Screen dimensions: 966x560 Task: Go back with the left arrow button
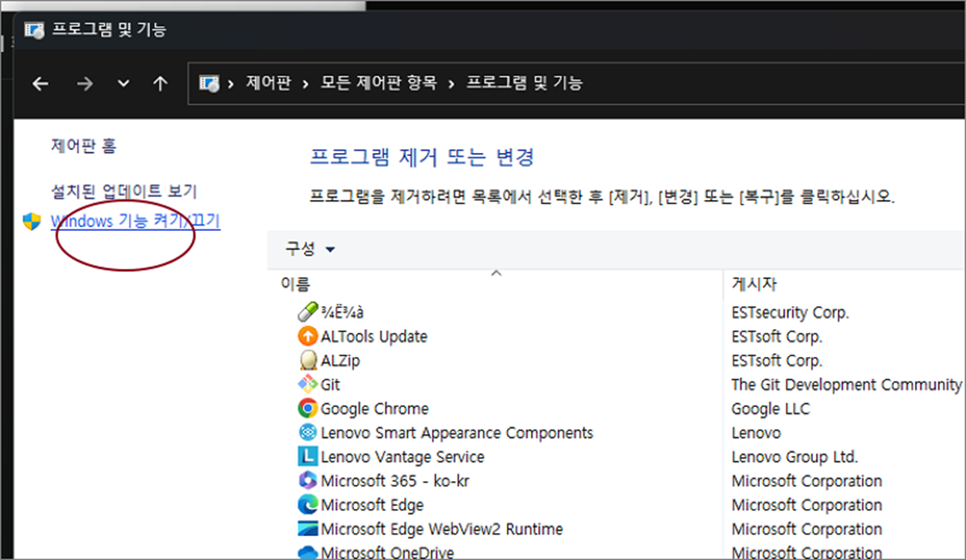[x=40, y=84]
